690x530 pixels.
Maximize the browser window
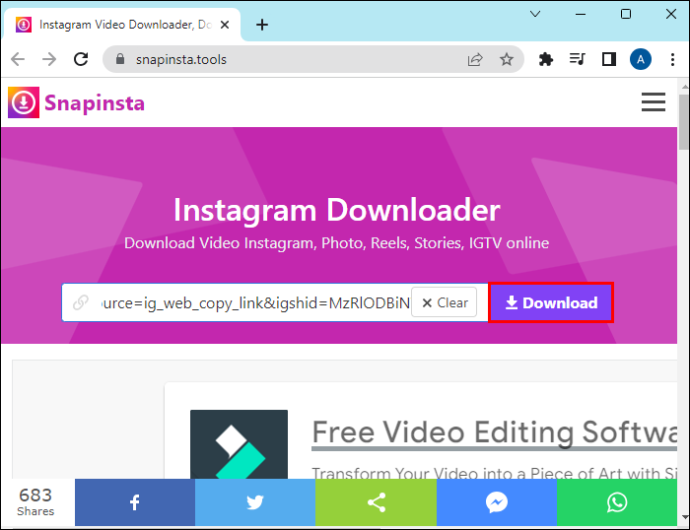click(x=625, y=14)
